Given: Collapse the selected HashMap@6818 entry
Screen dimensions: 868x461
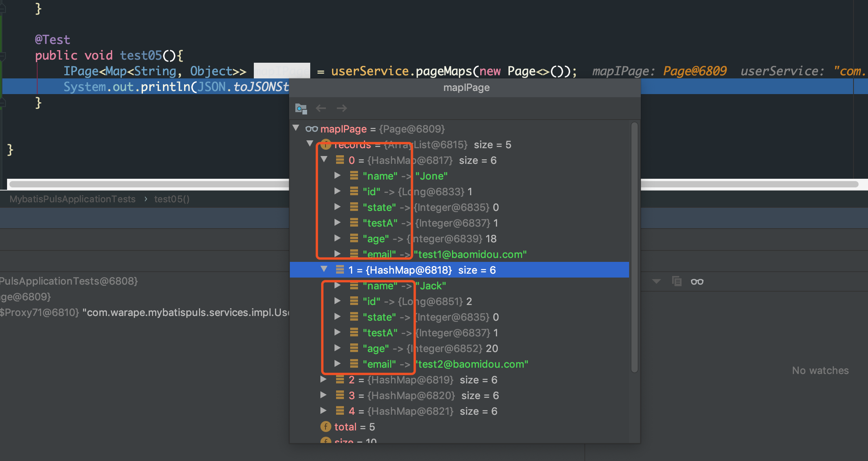Looking at the screenshot, I should 324,269.
